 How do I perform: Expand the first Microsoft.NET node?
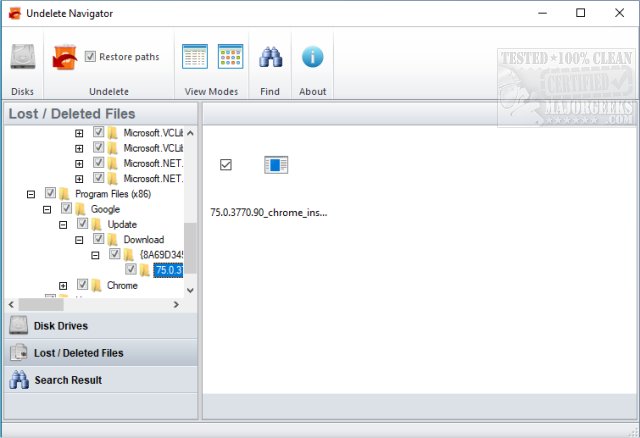tap(79, 164)
